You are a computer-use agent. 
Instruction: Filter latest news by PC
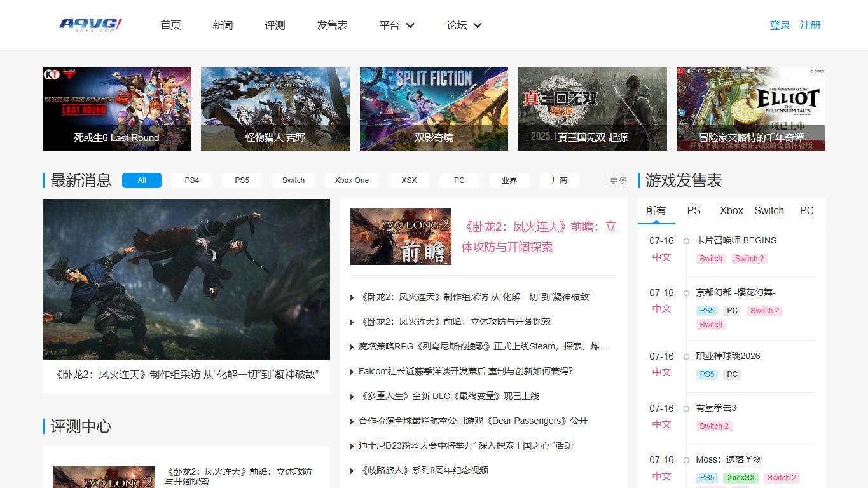click(x=459, y=180)
